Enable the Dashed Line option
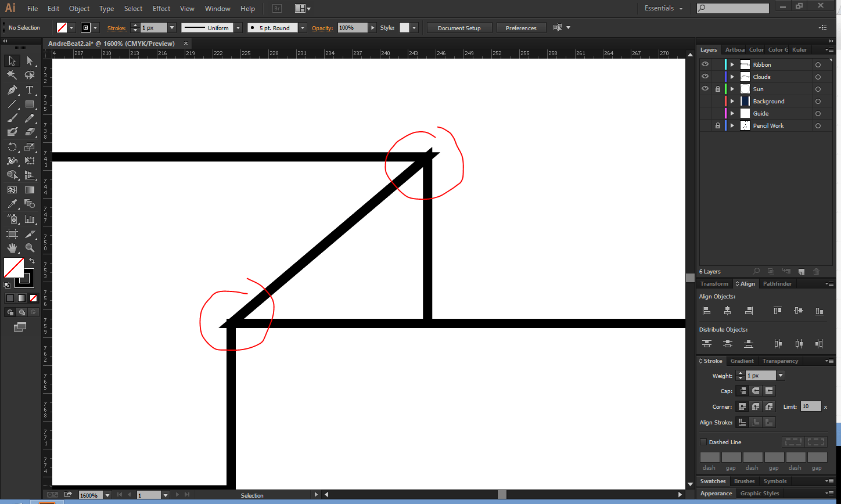Screen dimensions: 841x504 coord(703,442)
